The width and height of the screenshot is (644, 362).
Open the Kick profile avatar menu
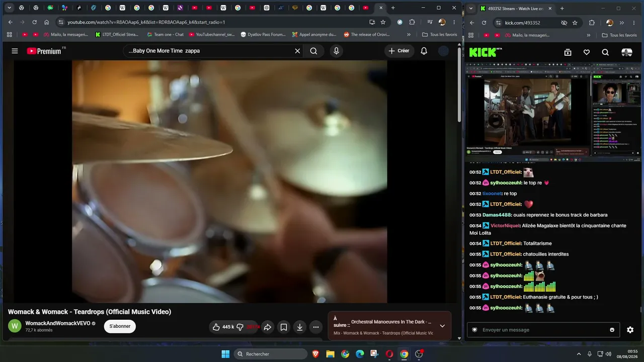click(x=627, y=52)
